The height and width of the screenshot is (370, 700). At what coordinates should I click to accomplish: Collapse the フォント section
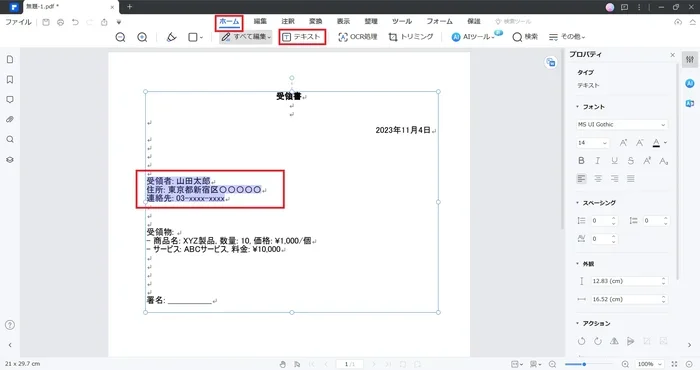pos(577,107)
